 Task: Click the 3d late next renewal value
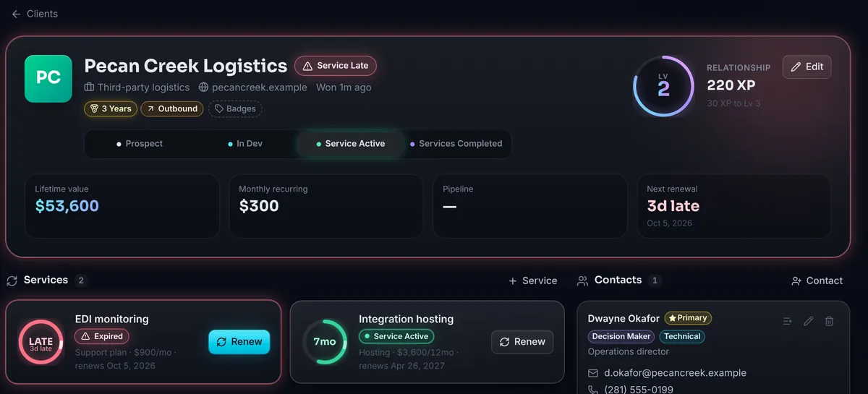[673, 206]
